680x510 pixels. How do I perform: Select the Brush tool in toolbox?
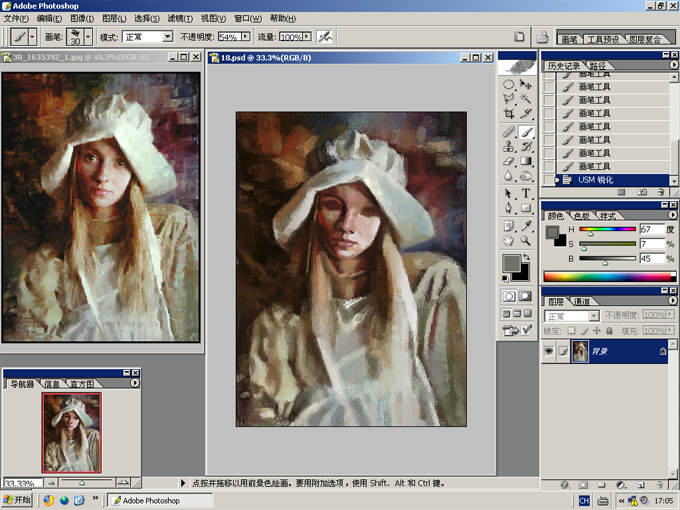526,132
